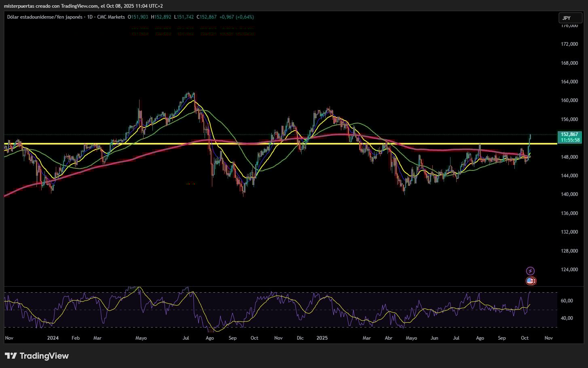This screenshot has width=588, height=368.
Task: Click the open value O151,903
Action: pyautogui.click(x=138, y=17)
